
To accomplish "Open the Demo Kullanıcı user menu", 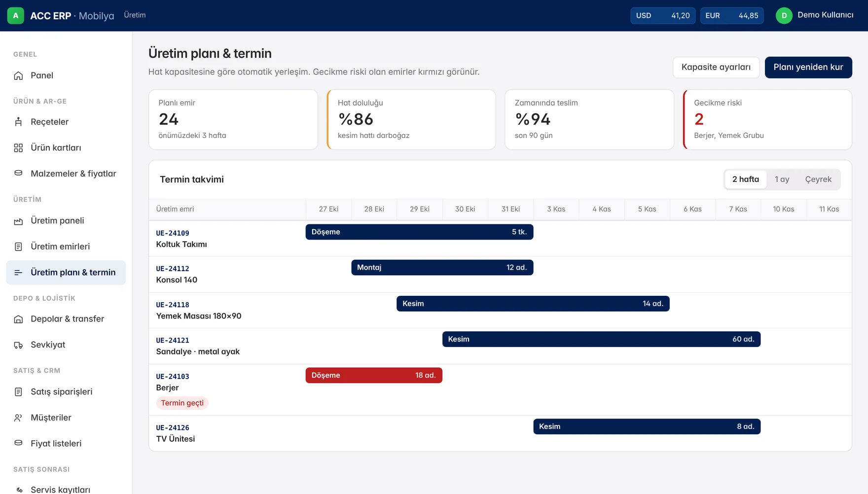I will click(x=815, y=15).
